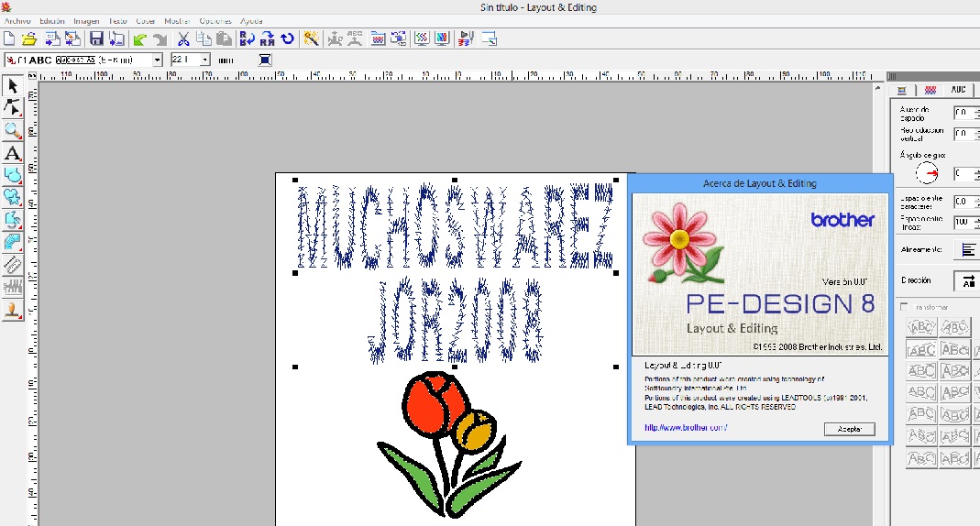This screenshot has width=980, height=526.
Task: Choose the arrow Select tool
Action: [x=13, y=85]
